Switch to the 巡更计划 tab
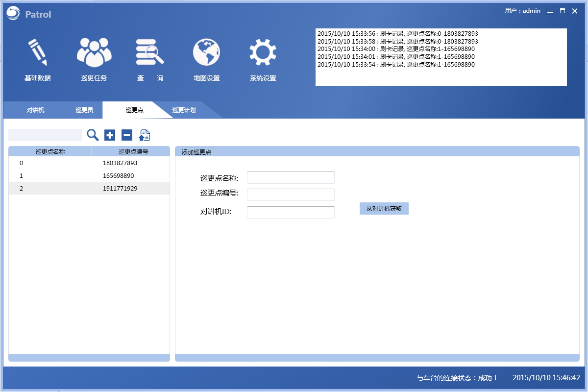 (184, 110)
